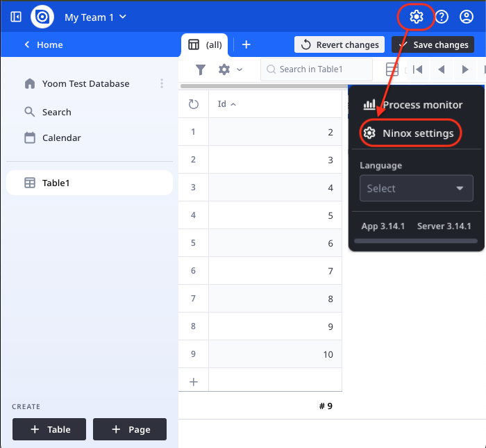Add a new view with plus icon
This screenshot has height=448, width=486.
[246, 44]
